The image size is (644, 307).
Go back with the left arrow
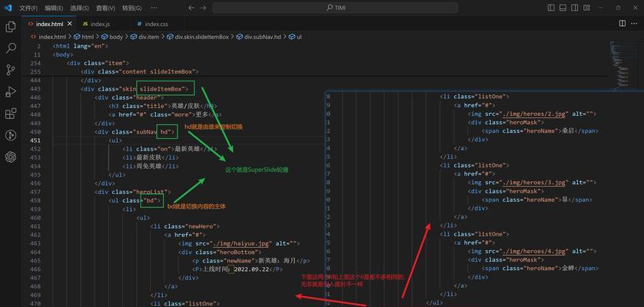coord(191,8)
